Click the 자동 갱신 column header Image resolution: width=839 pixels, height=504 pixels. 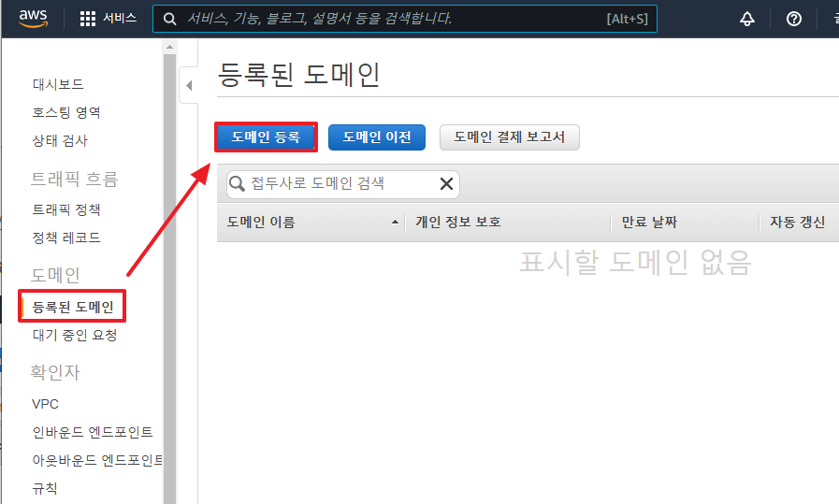pyautogui.click(x=797, y=222)
